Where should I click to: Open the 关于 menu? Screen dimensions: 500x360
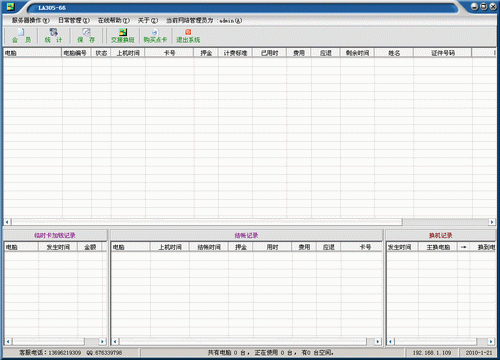click(148, 20)
